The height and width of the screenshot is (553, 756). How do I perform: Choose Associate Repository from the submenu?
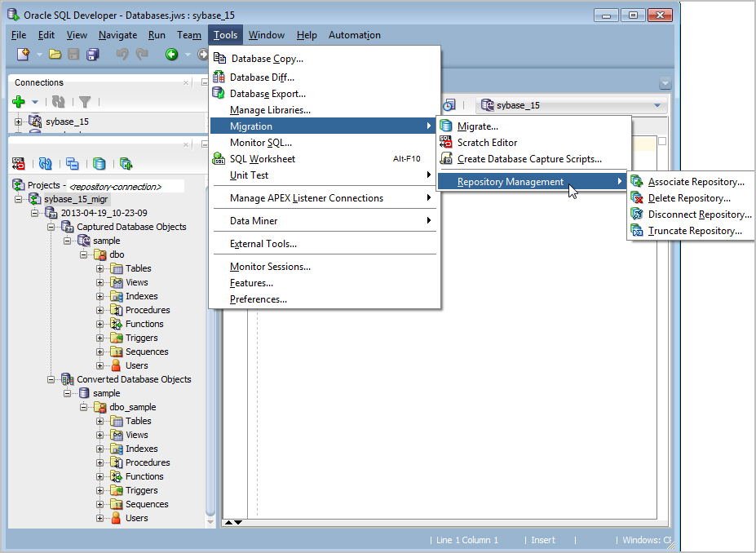[x=692, y=181]
